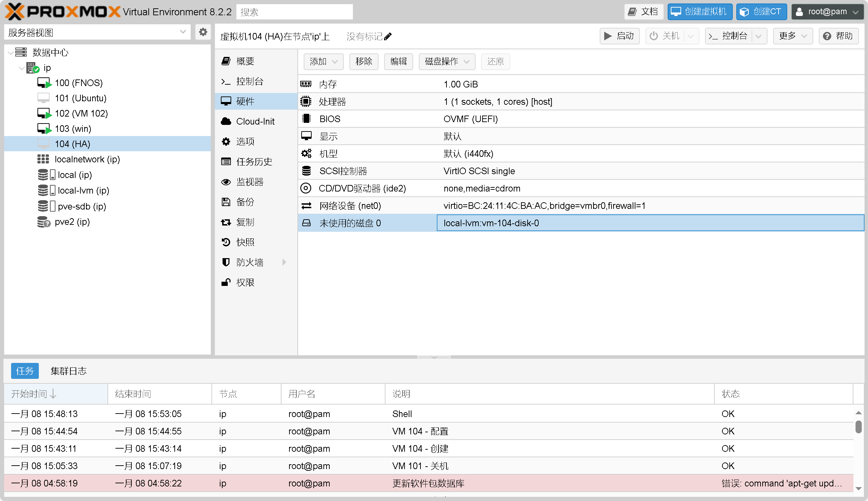Viewport: 868px width, 501px height.
Task: Open the 添加 hardware dropdown
Action: (x=323, y=61)
